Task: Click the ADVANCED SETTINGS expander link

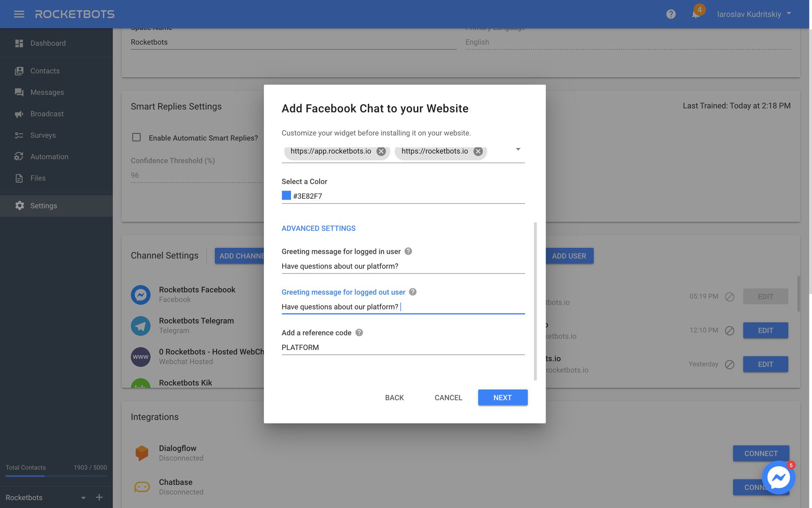Action: pyautogui.click(x=318, y=228)
